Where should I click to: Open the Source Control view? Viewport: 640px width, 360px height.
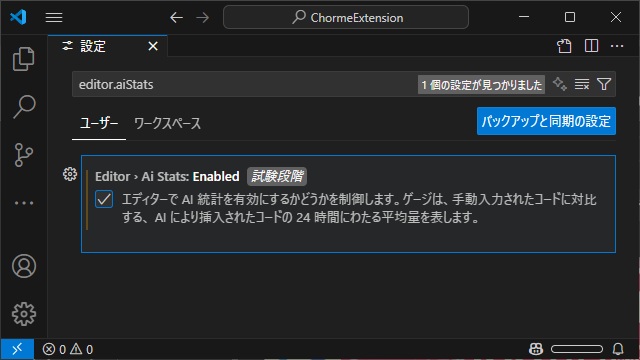click(24, 155)
